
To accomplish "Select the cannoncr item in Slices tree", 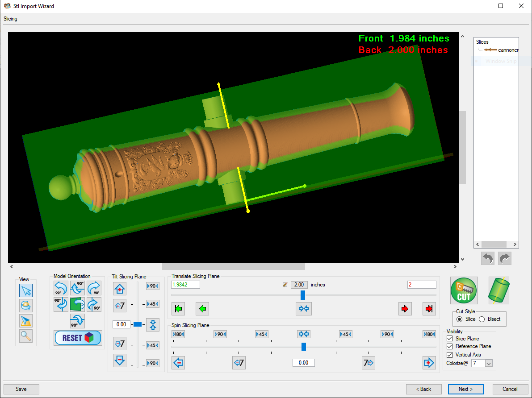I will 507,50.
